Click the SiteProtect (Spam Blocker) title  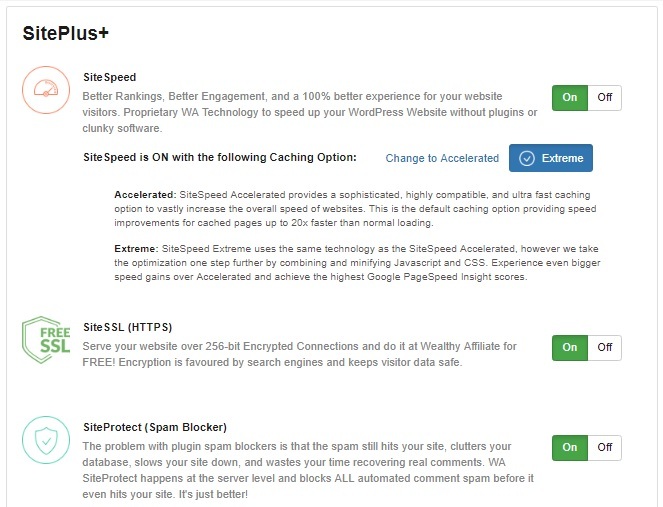155,427
